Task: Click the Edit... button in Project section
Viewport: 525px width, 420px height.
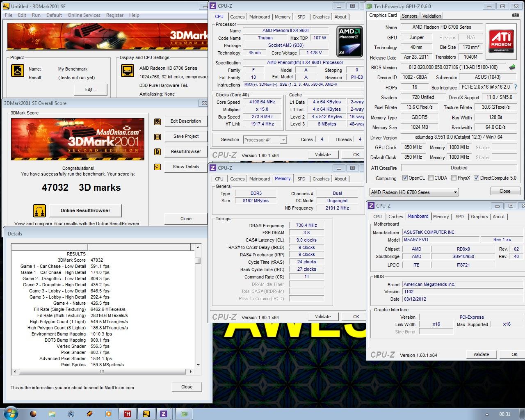Action: point(91,89)
